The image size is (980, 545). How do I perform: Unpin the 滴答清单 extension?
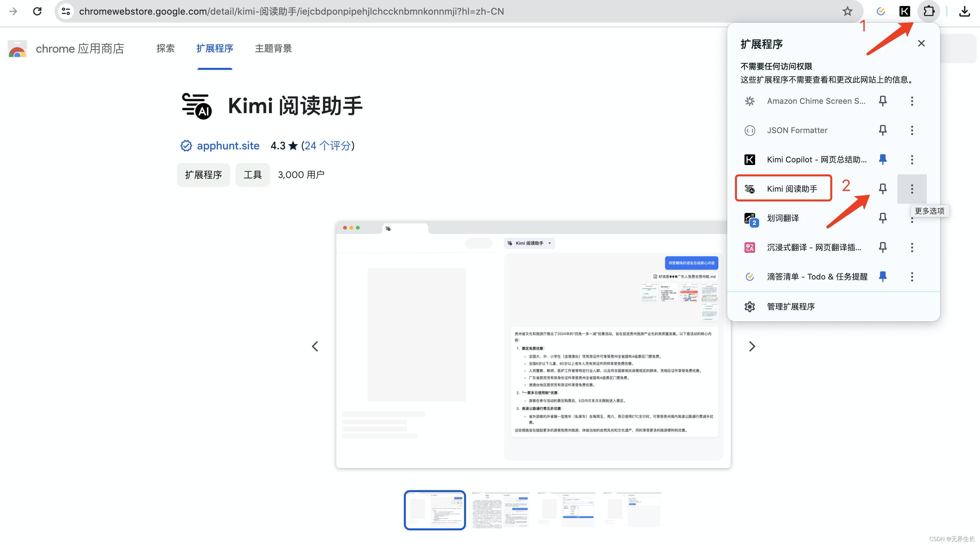(883, 277)
